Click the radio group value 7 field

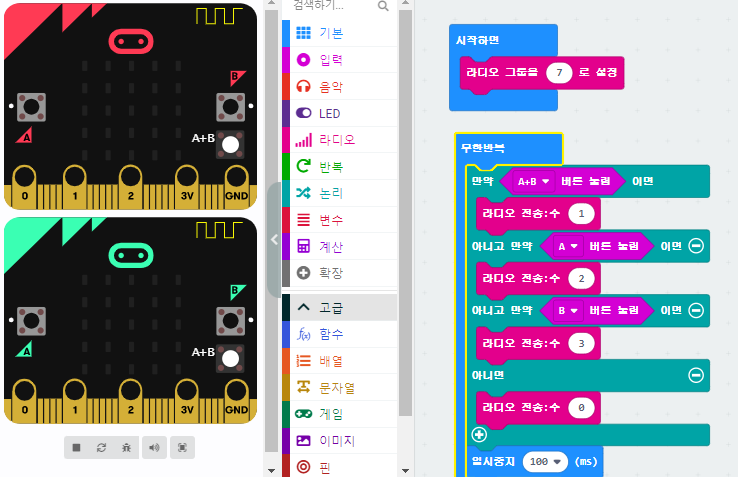[x=559, y=72]
